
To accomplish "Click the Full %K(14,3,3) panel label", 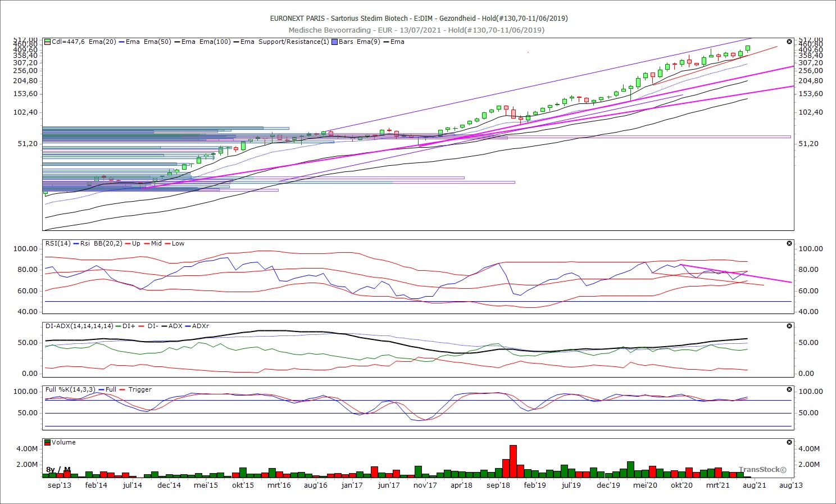I will coord(71,389).
